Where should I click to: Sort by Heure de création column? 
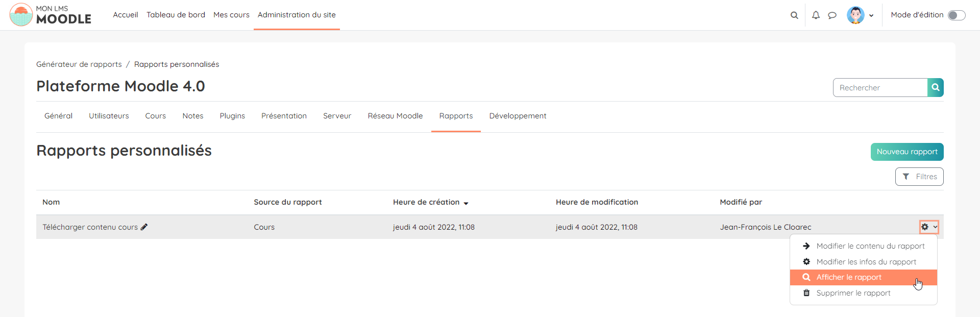(x=426, y=202)
